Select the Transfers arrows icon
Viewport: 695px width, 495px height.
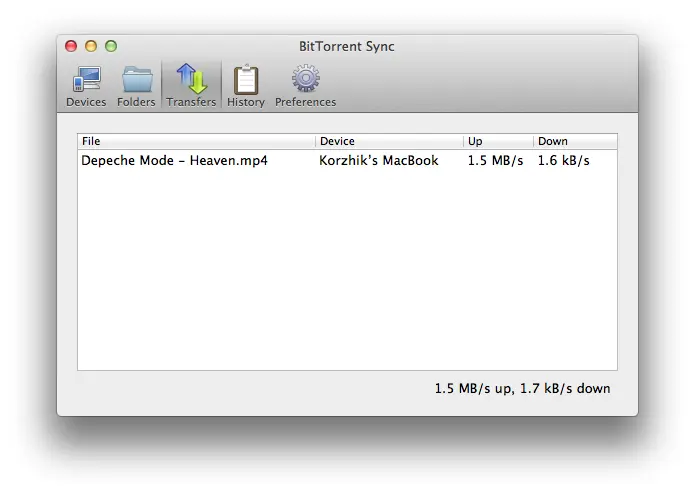(x=191, y=78)
